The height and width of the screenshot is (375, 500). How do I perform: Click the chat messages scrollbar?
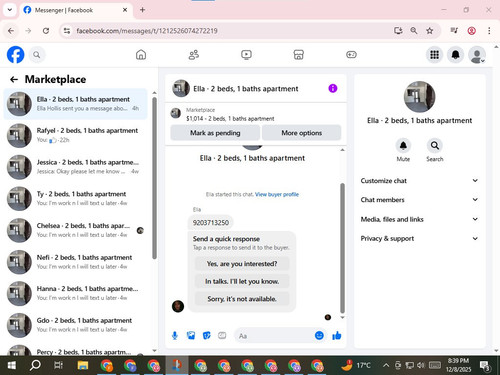pyautogui.click(x=342, y=248)
